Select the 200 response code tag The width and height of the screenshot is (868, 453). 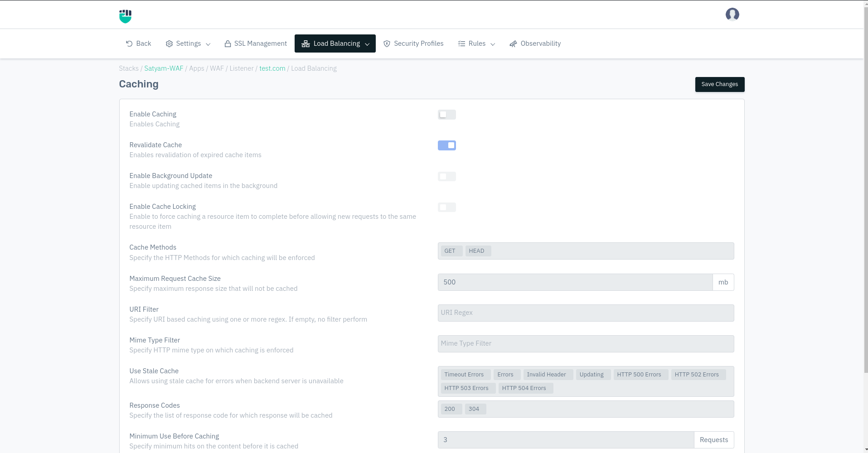click(x=451, y=409)
